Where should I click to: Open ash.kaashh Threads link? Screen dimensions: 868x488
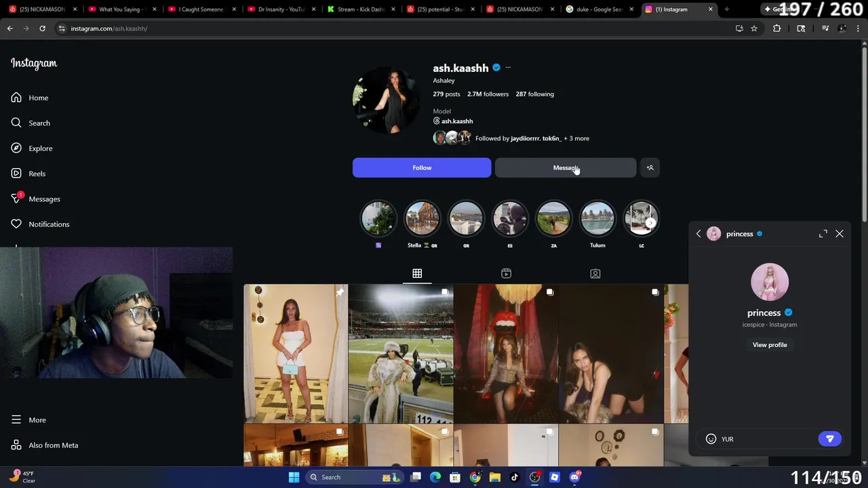point(453,121)
